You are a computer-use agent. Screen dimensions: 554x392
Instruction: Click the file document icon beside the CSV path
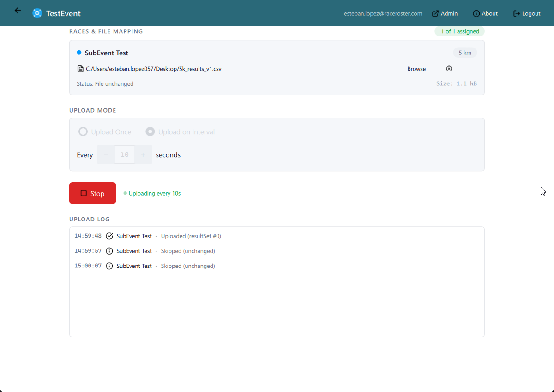[x=80, y=68]
